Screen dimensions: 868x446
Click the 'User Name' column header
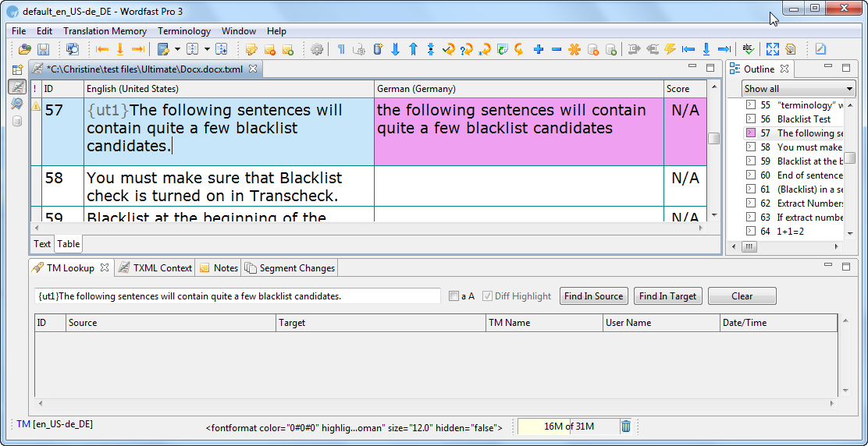pos(661,323)
